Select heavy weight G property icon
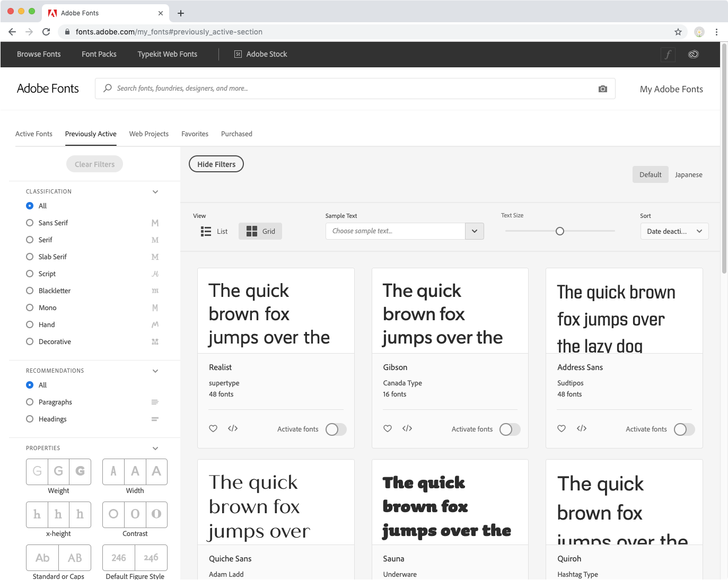This screenshot has height=580, width=728. [80, 471]
